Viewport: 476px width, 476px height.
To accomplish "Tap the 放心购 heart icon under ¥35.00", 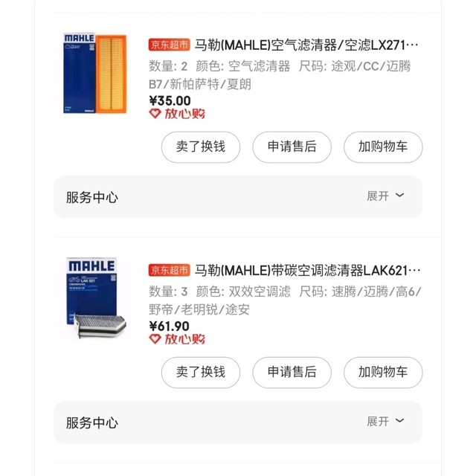I will (x=155, y=114).
